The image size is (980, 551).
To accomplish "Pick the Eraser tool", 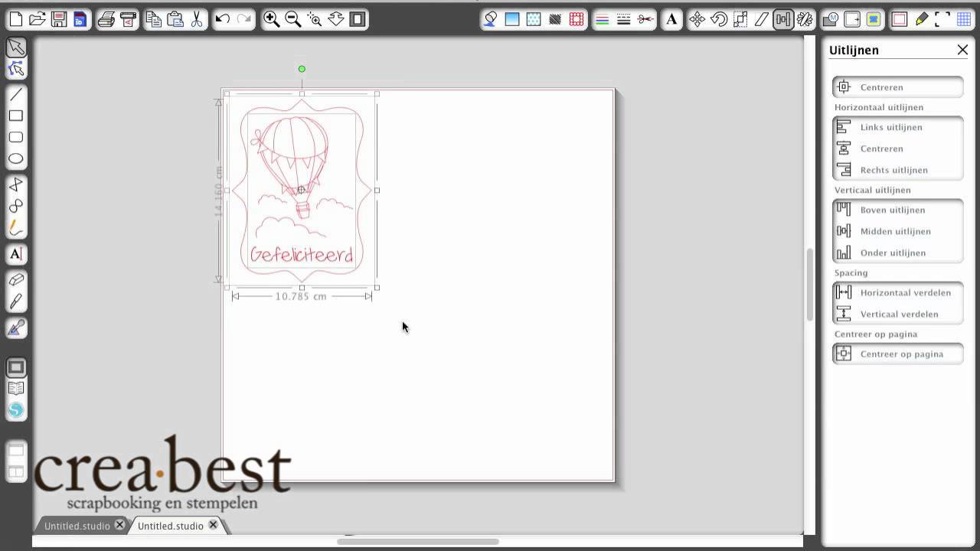I will [x=16, y=280].
